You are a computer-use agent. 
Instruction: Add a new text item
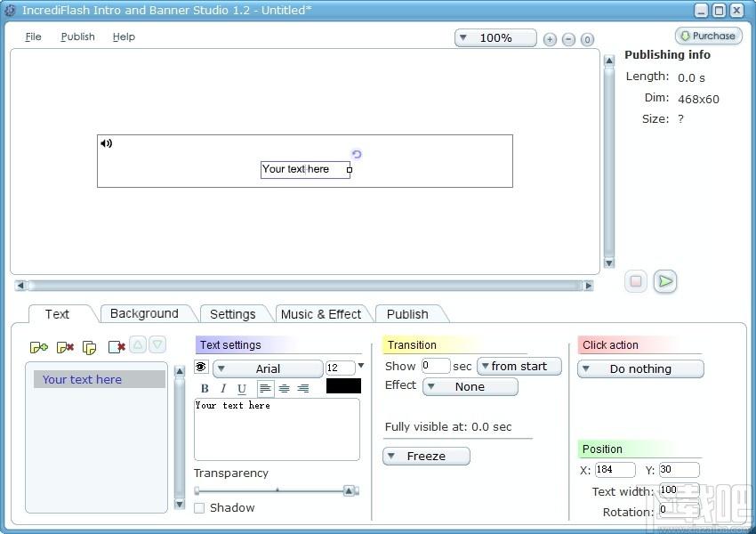click(38, 347)
